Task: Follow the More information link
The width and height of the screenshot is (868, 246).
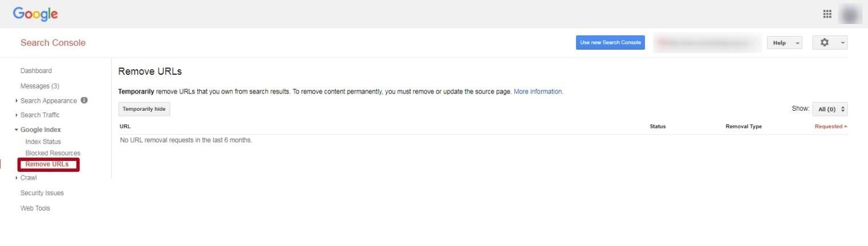Action: point(538,91)
